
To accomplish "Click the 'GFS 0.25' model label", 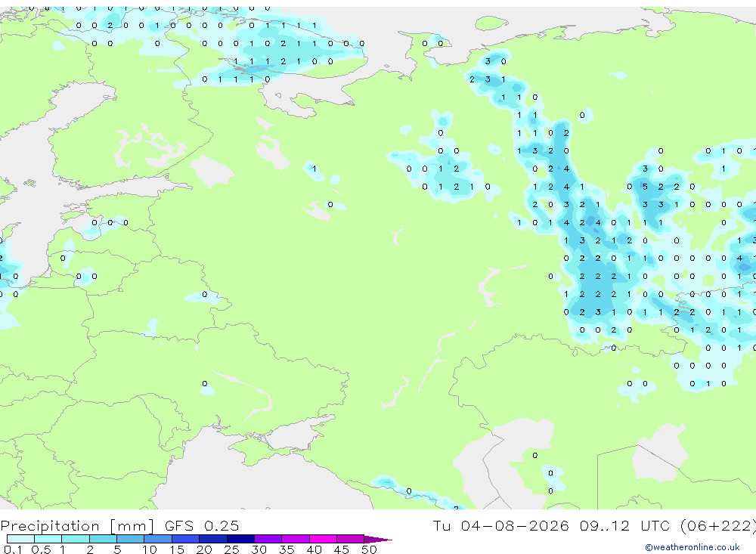I will (x=202, y=525).
